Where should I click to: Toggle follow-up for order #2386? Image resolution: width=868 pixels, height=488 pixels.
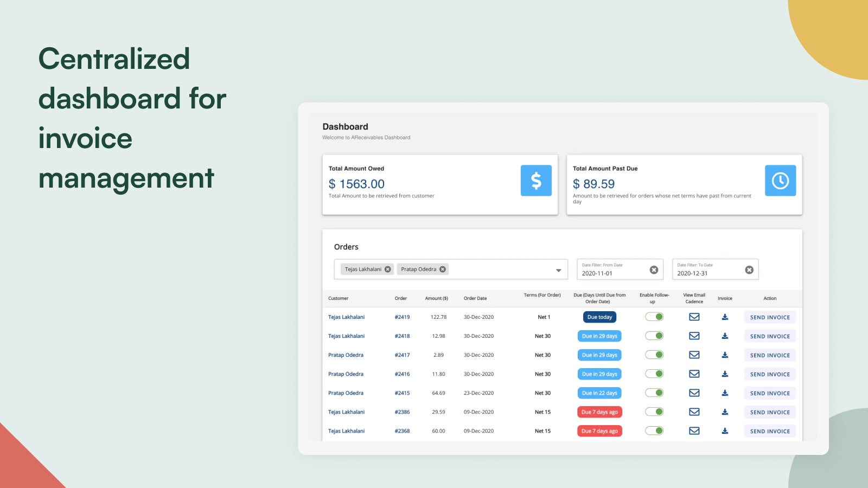(654, 412)
